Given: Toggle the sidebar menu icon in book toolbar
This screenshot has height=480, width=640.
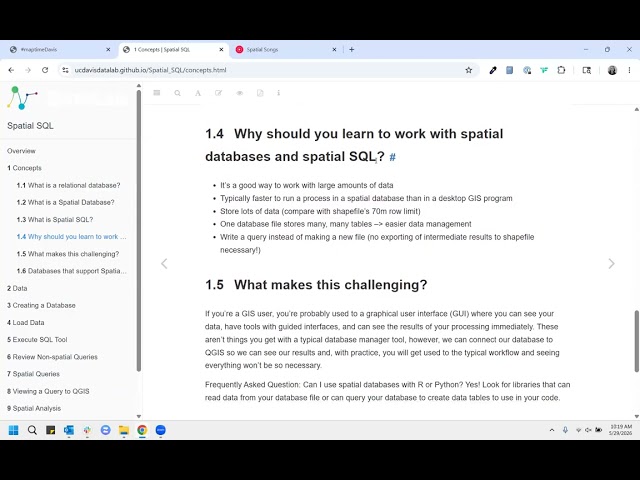Looking at the screenshot, I should click(157, 93).
